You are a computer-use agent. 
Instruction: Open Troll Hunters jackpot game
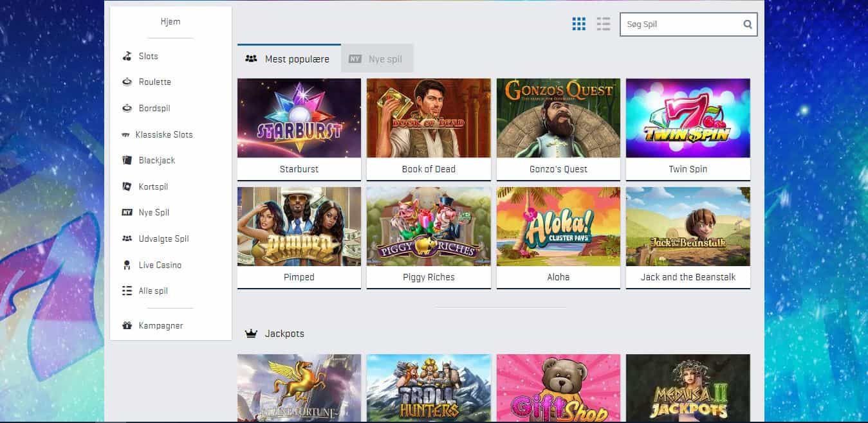click(429, 388)
